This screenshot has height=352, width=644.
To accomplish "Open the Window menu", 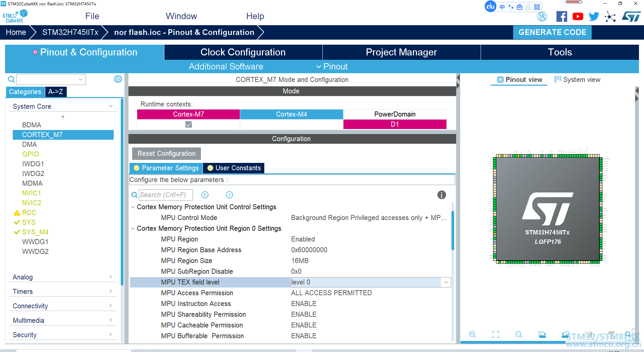I will pyautogui.click(x=181, y=16).
